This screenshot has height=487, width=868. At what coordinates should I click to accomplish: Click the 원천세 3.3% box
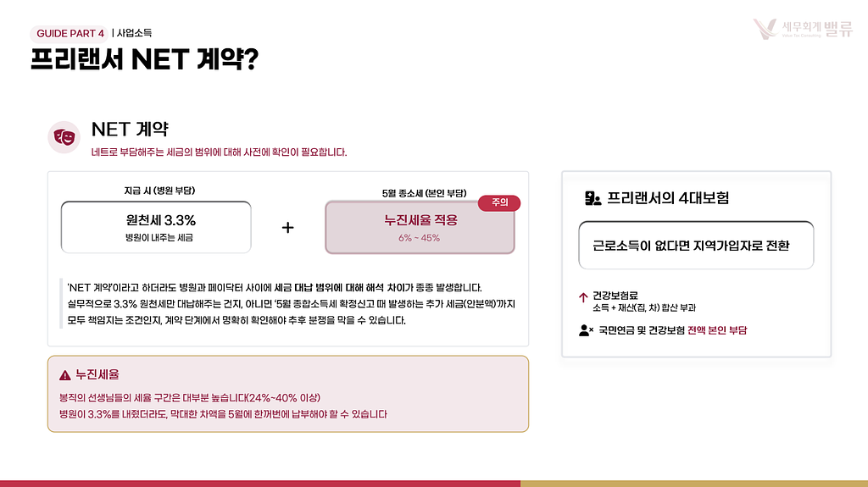pos(156,227)
